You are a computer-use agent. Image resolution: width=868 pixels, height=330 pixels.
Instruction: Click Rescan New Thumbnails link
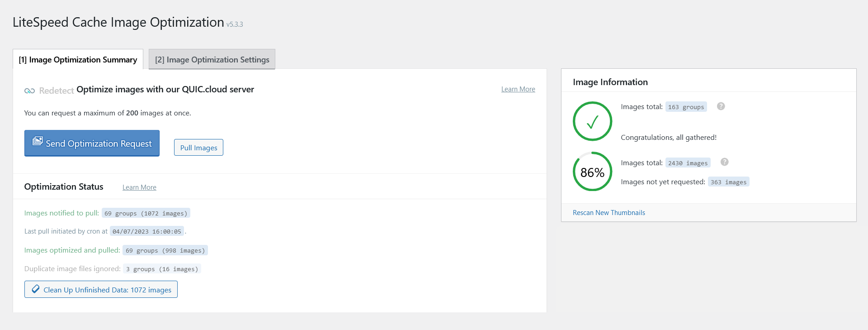point(609,213)
